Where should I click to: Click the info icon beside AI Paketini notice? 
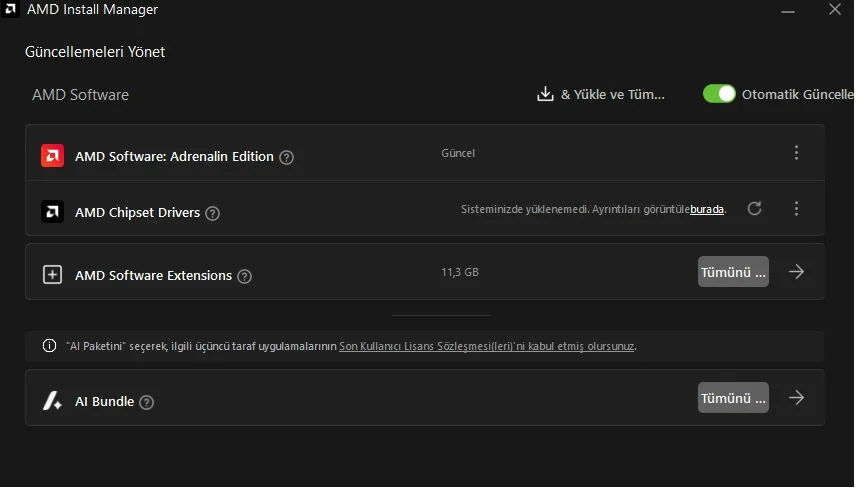pyautogui.click(x=49, y=346)
